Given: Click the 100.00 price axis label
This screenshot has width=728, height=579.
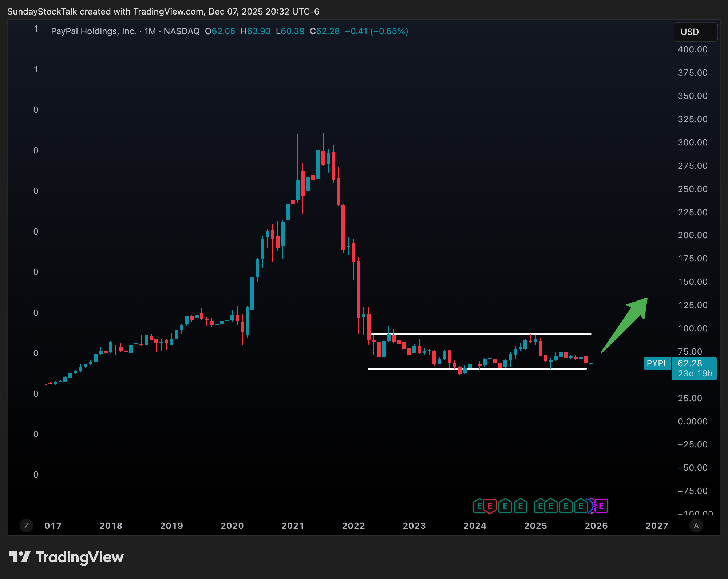Looking at the screenshot, I should [693, 328].
